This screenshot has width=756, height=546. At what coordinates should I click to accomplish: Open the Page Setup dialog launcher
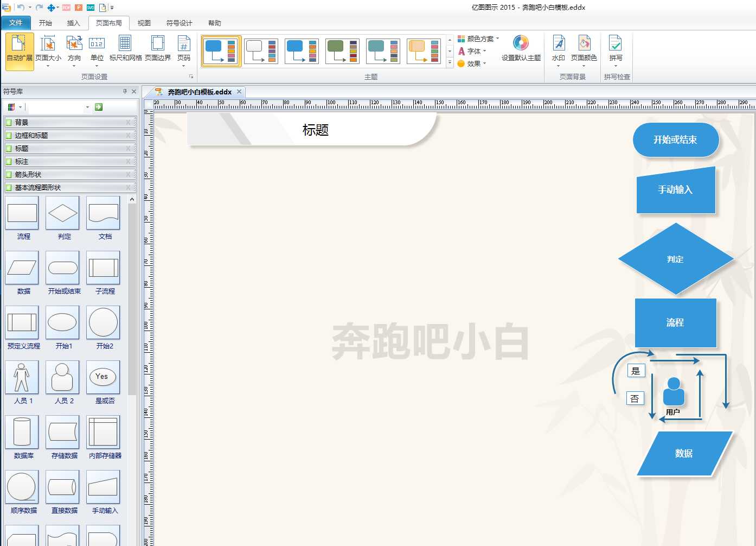191,77
